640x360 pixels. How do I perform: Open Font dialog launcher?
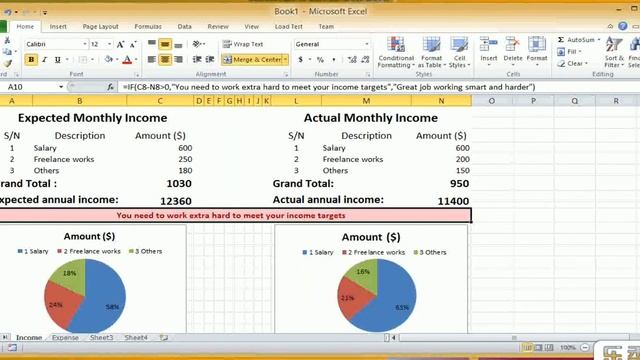[137, 75]
